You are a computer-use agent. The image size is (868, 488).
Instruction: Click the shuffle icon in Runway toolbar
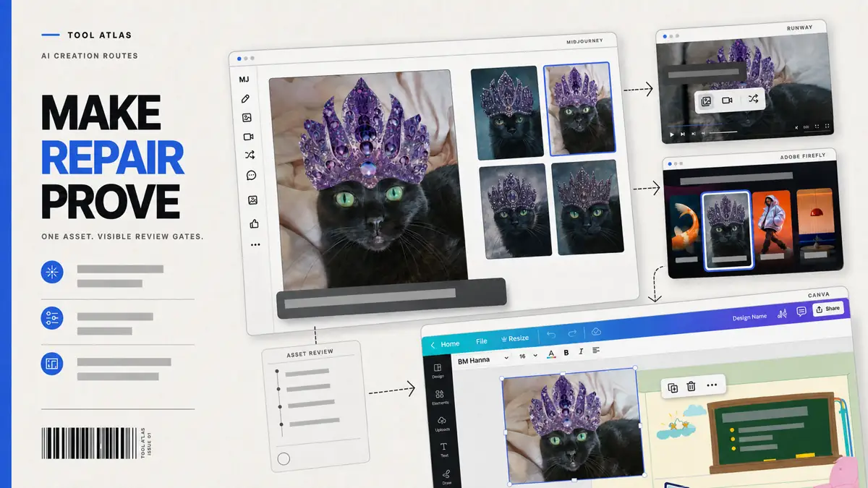(x=753, y=99)
